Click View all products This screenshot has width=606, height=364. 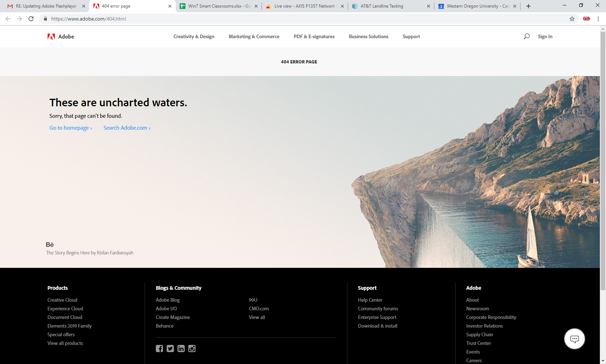pos(65,343)
